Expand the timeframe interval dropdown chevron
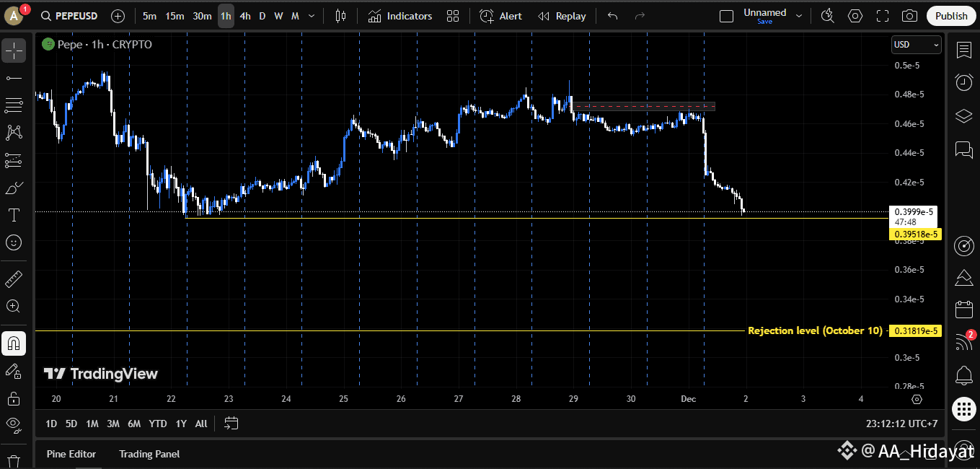Screen dimensions: 980x469 (x=312, y=16)
